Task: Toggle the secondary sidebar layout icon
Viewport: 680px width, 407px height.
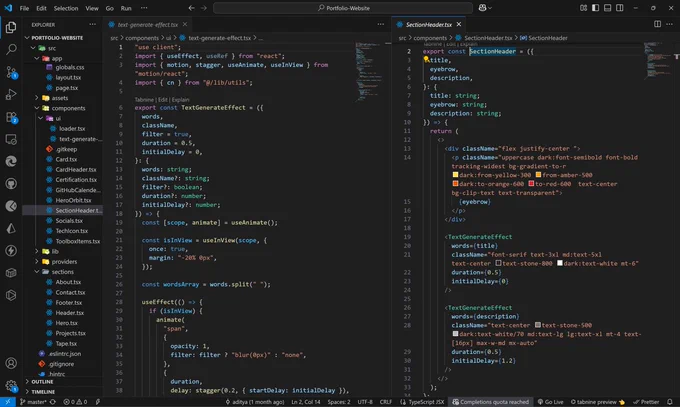Action: pos(620,8)
